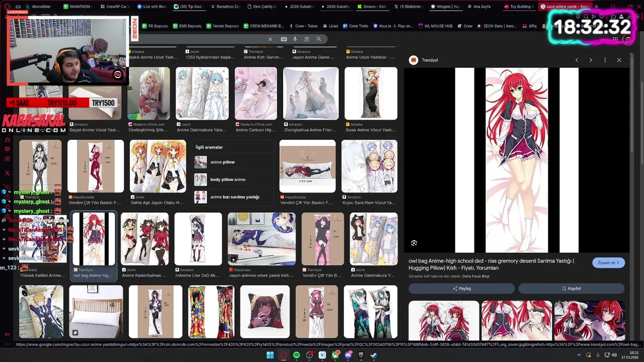This screenshot has height=362, width=644.
Task: Go to previous image in preview panel
Action: 577,60
